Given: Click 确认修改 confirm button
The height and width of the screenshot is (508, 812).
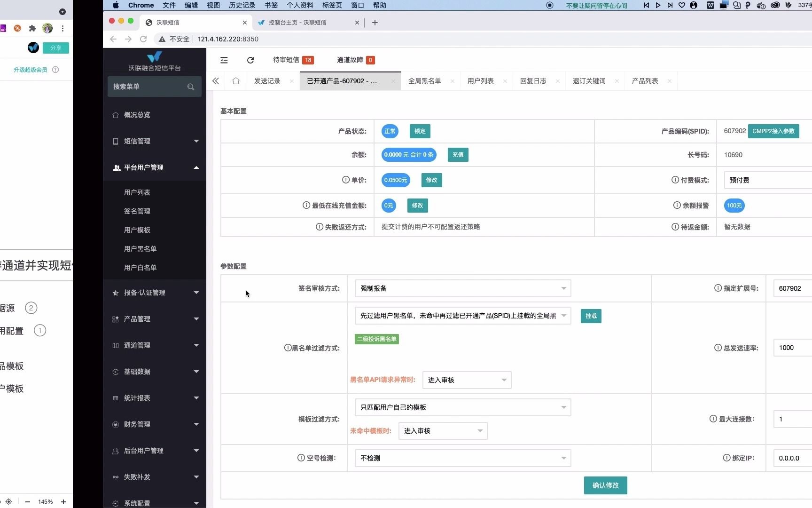Looking at the screenshot, I should 605,485.
